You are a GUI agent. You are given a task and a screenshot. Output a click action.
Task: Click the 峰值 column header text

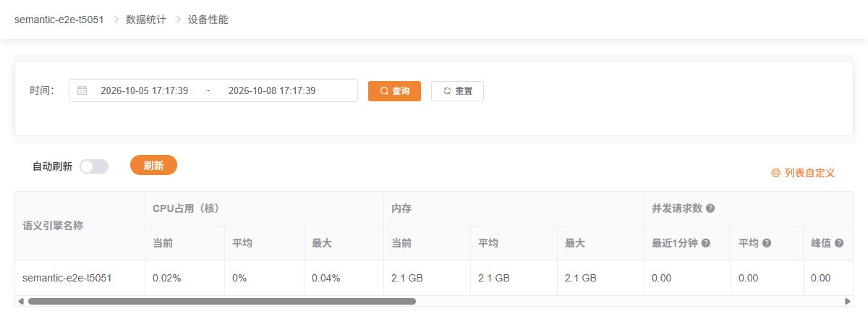tap(821, 243)
